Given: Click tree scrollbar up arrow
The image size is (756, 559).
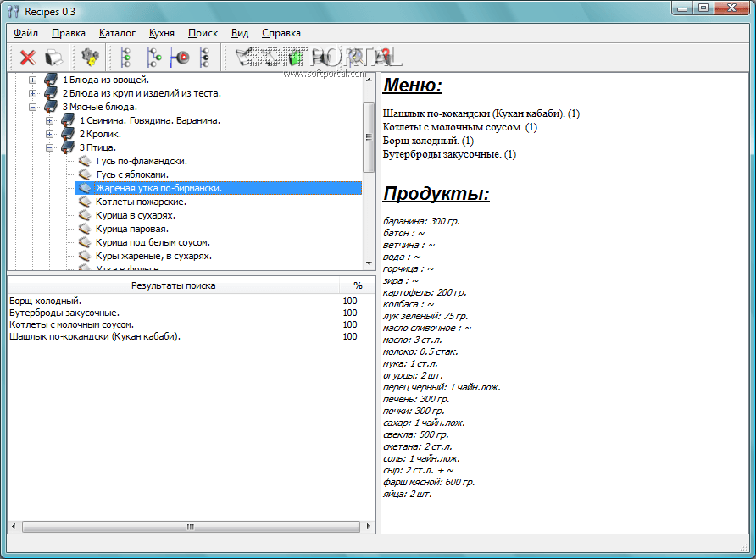Looking at the screenshot, I should tap(369, 79).
